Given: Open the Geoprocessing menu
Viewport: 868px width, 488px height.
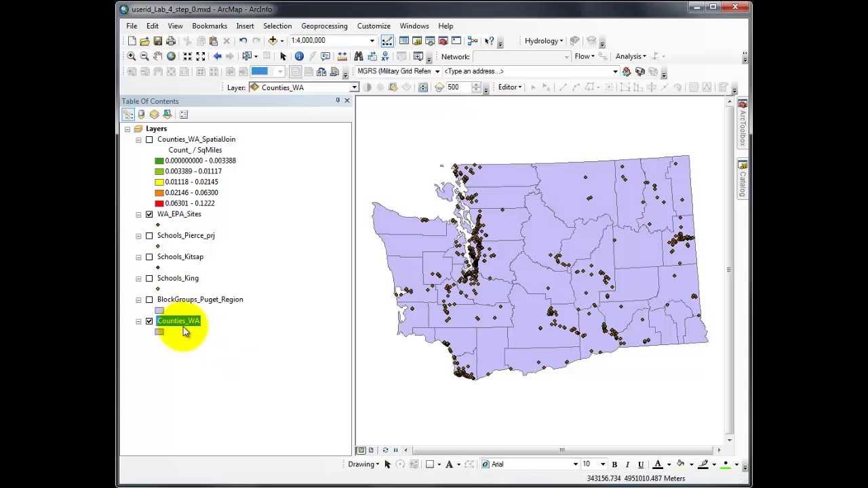Looking at the screenshot, I should point(324,26).
